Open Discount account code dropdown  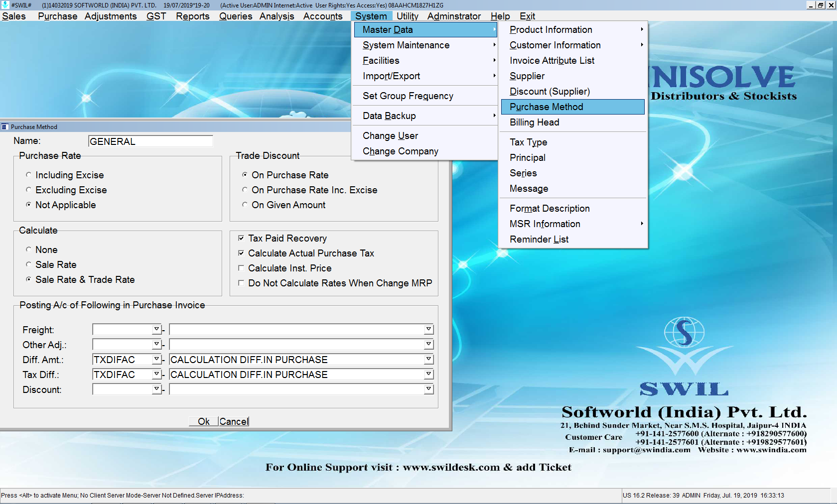click(x=156, y=389)
